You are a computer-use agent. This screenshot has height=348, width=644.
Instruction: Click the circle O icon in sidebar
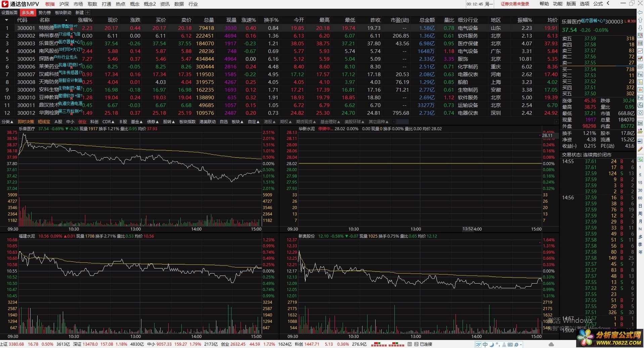click(640, 113)
